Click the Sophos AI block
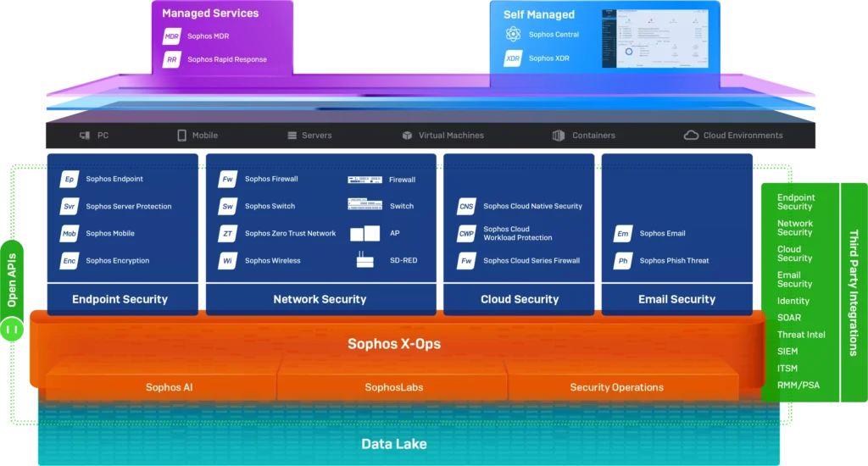Screen dimensions: 868x466 pyautogui.click(x=169, y=387)
